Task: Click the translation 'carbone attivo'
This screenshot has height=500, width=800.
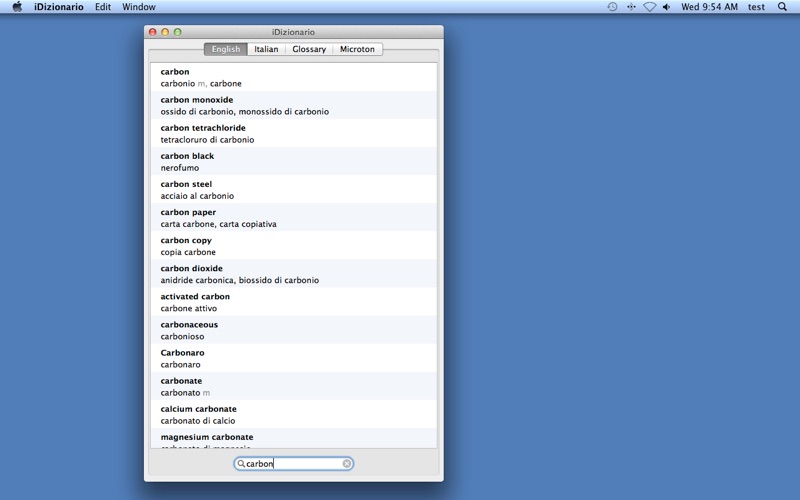Action: point(188,308)
